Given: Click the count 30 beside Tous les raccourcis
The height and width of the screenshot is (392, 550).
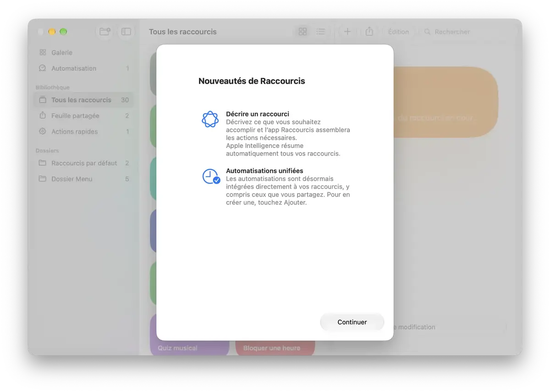Looking at the screenshot, I should point(125,100).
